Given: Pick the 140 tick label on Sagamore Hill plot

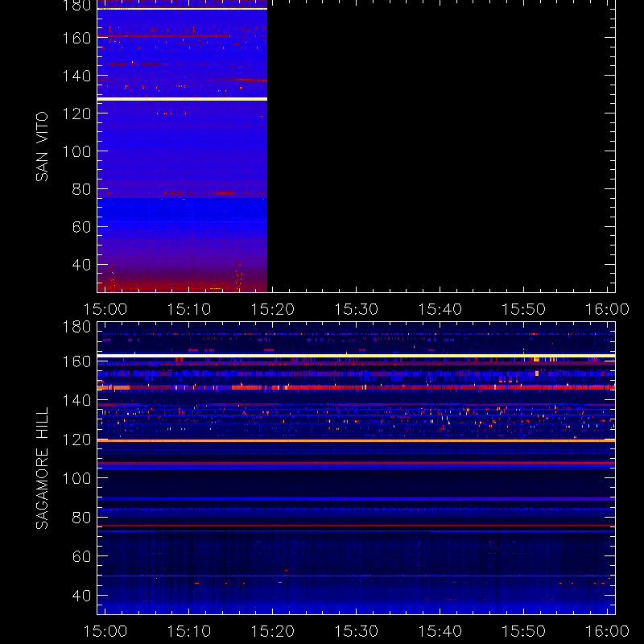Looking at the screenshot, I should point(76,400).
